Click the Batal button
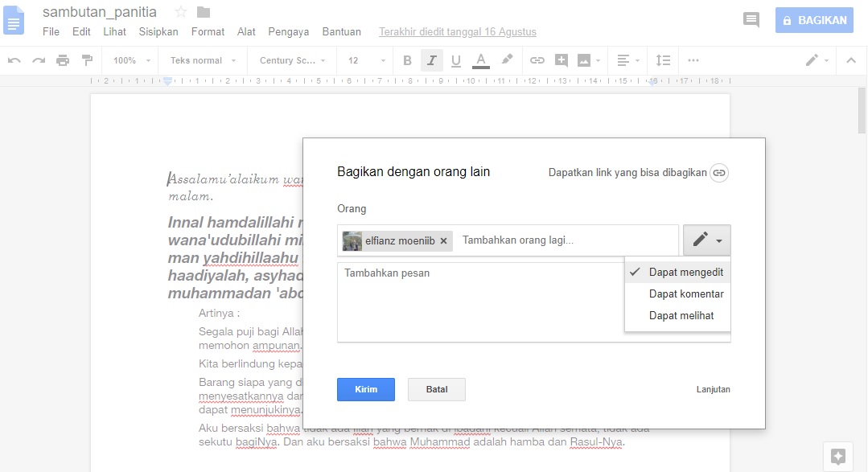The height and width of the screenshot is (472, 868). pos(437,389)
